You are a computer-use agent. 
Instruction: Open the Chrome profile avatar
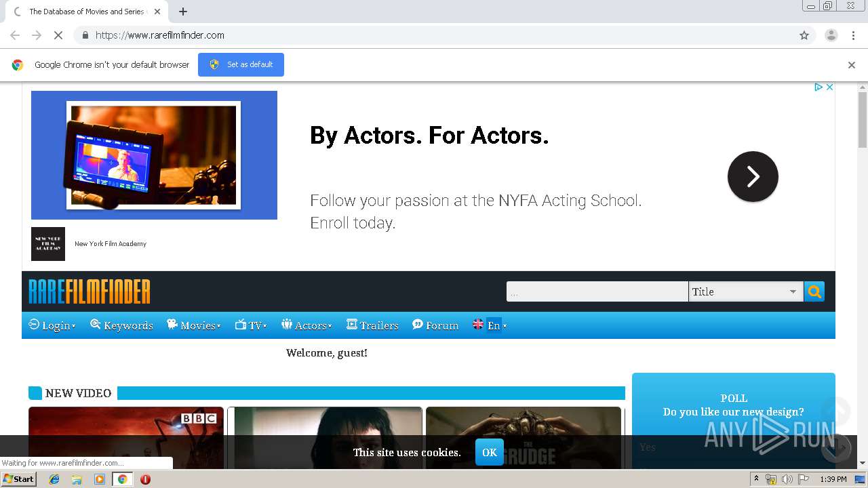coord(831,35)
